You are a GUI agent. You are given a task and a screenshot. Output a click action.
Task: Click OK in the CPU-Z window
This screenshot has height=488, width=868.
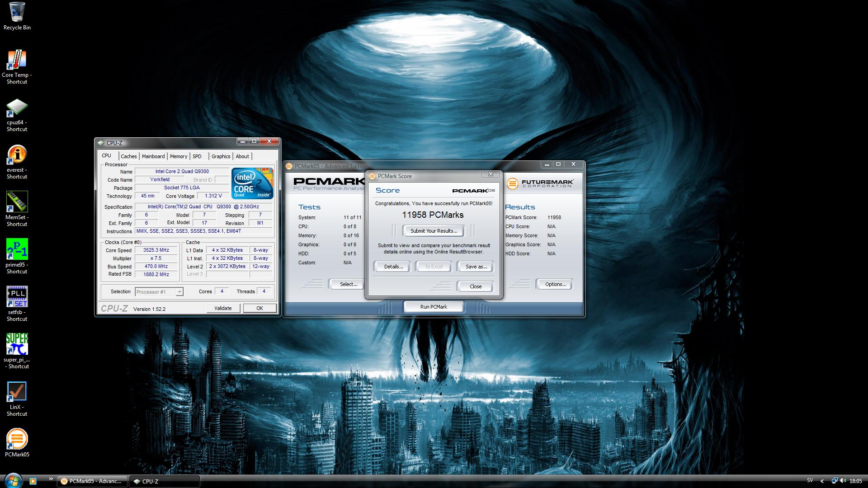pos(259,308)
